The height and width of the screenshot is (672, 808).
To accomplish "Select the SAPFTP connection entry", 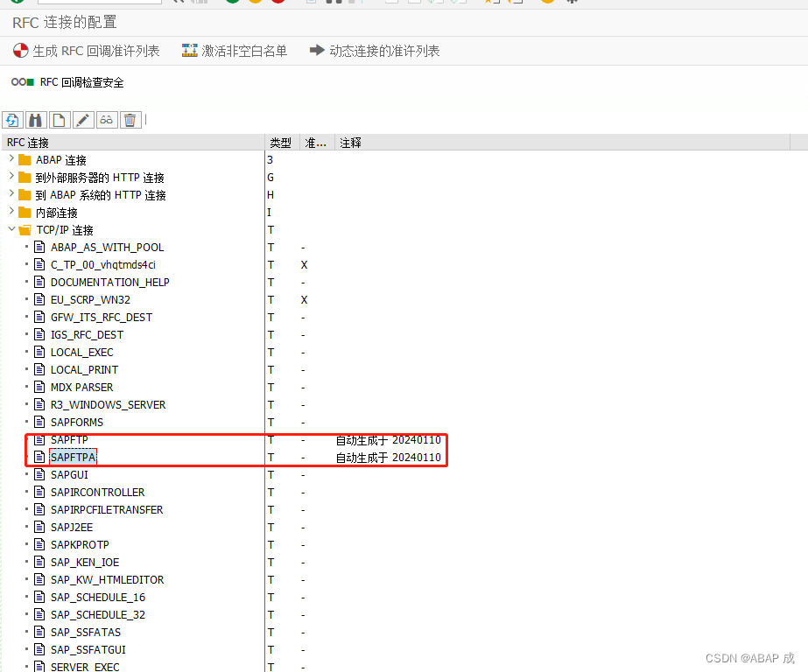I will point(69,439).
